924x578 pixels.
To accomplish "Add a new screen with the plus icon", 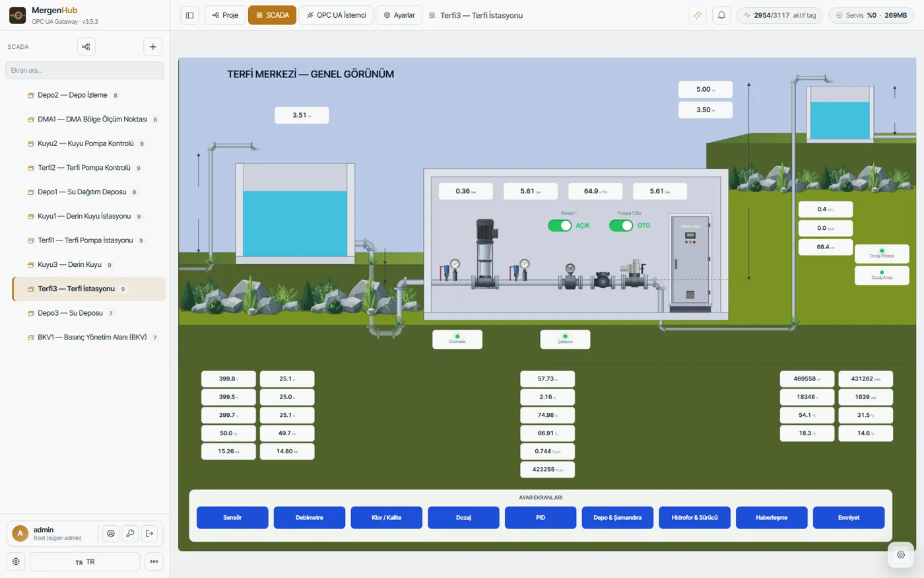I will tap(152, 47).
